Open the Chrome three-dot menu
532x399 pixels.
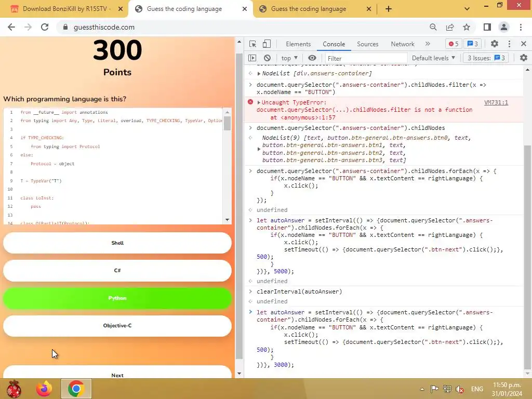521,27
